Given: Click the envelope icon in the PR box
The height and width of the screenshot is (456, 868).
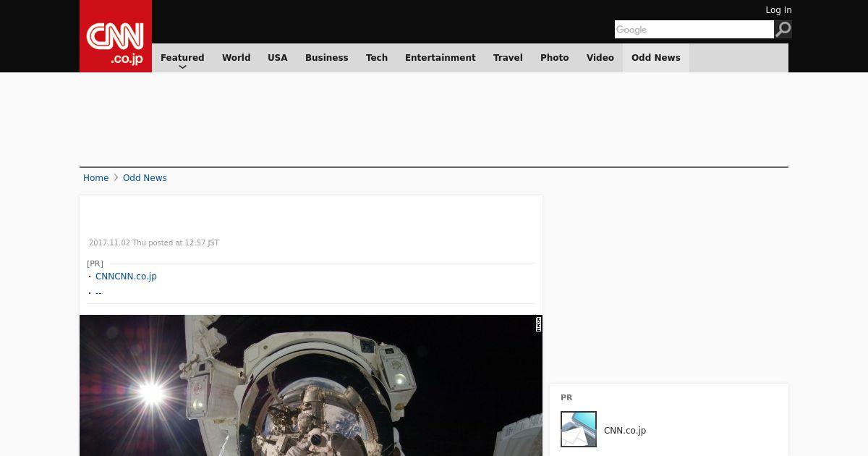Looking at the screenshot, I should 579,429.
